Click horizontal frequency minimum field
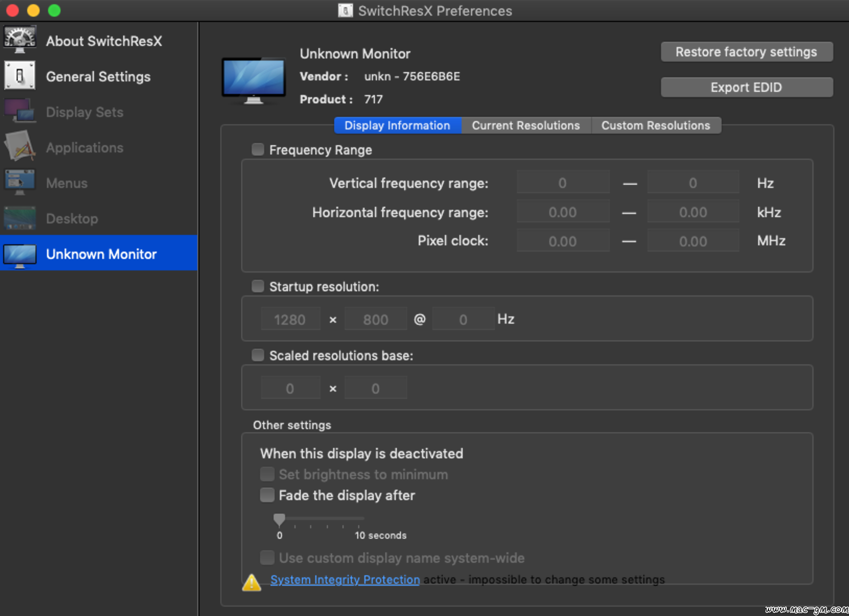Screen dimensions: 849x616 pyautogui.click(x=563, y=212)
